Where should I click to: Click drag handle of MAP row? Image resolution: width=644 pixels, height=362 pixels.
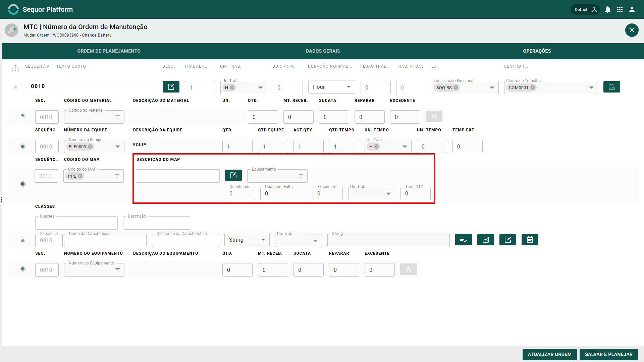23,184
